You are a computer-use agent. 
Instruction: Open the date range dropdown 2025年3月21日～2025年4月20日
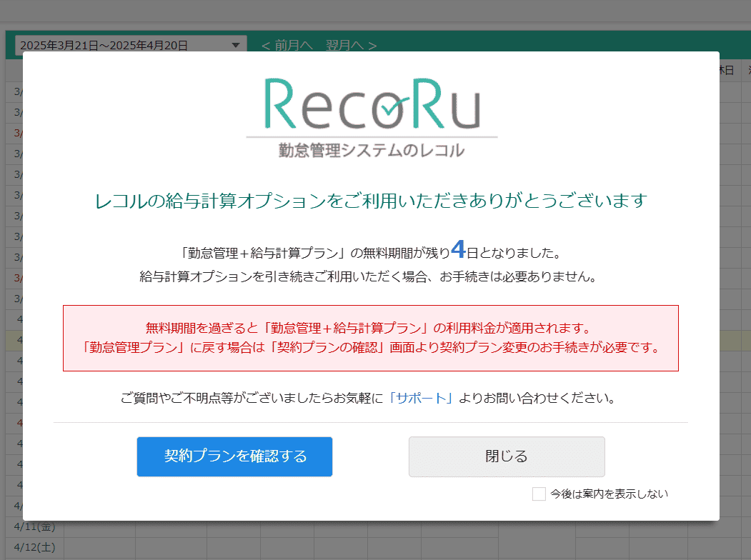point(131,45)
